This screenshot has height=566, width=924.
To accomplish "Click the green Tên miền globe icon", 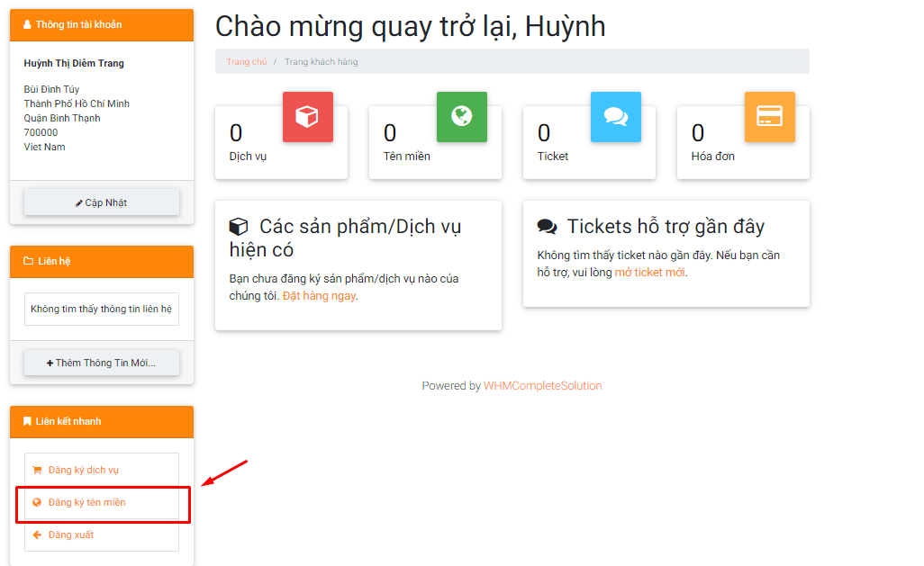I will coord(462,116).
